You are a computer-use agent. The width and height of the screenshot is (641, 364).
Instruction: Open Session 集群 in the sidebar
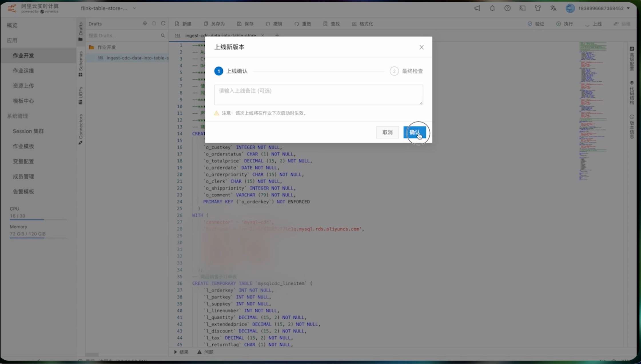tap(28, 131)
